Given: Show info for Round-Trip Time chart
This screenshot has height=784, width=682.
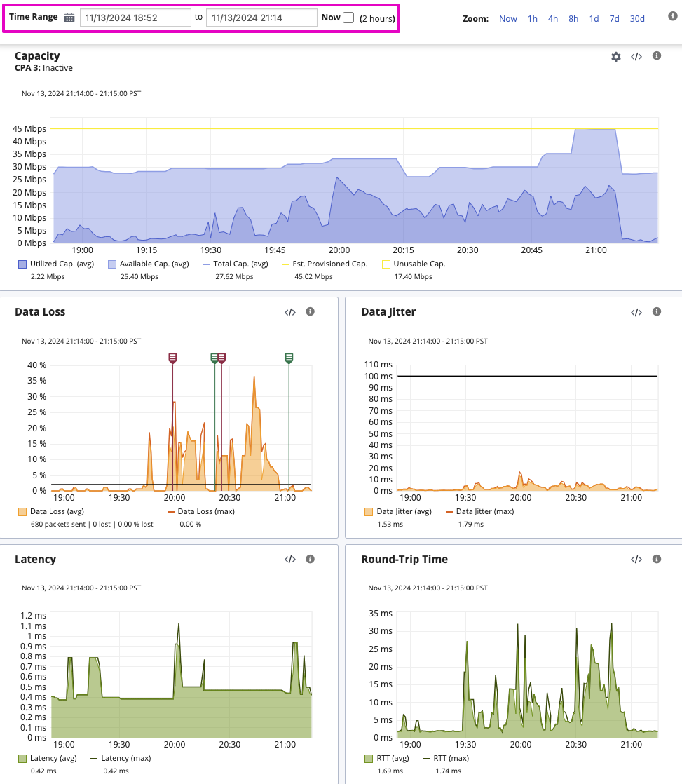Looking at the screenshot, I should pyautogui.click(x=657, y=559).
